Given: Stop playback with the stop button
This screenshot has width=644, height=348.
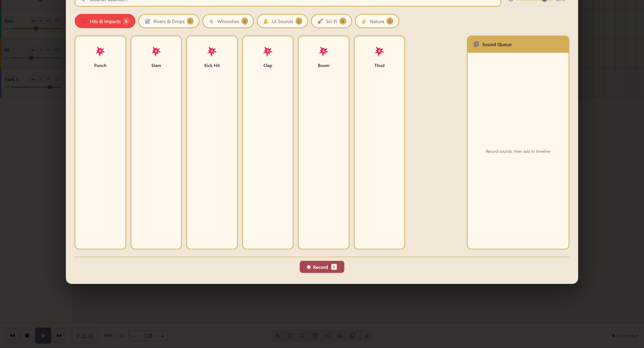Looking at the screenshot, I should [x=27, y=336].
